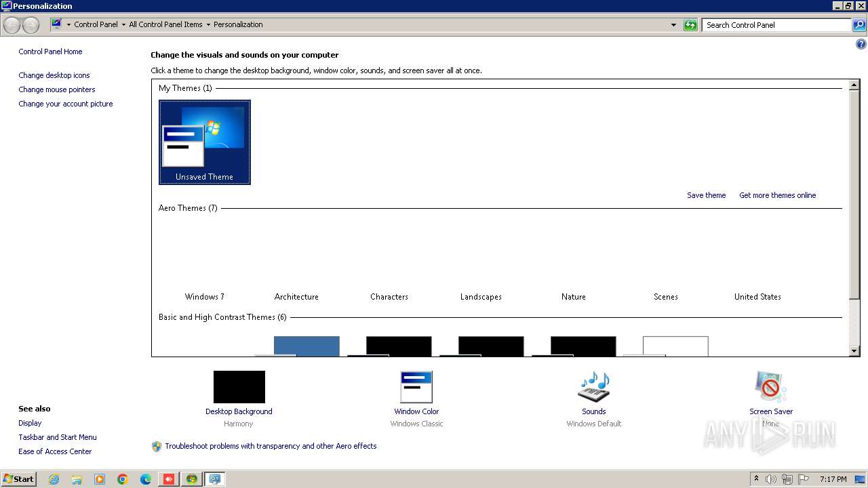Click the blue help question mark icon
Image resolution: width=868 pixels, height=488 pixels.
861,44
